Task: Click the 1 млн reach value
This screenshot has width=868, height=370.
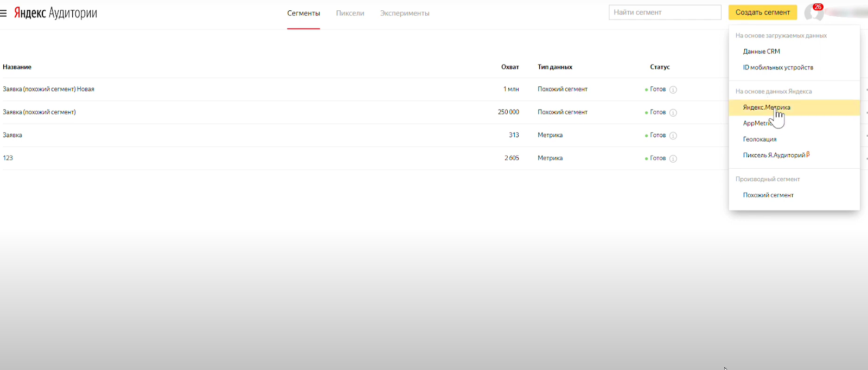Action: 511,89
